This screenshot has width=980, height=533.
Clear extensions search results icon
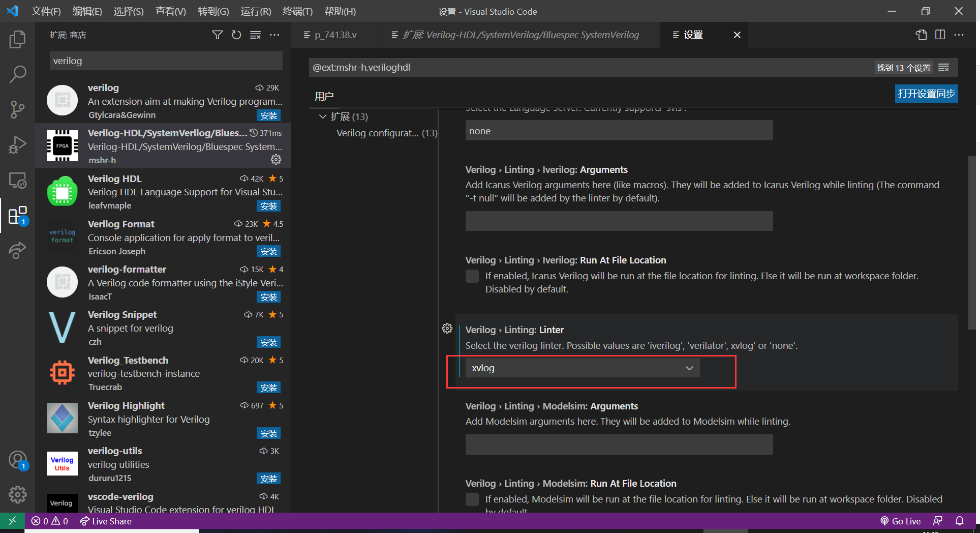click(255, 35)
